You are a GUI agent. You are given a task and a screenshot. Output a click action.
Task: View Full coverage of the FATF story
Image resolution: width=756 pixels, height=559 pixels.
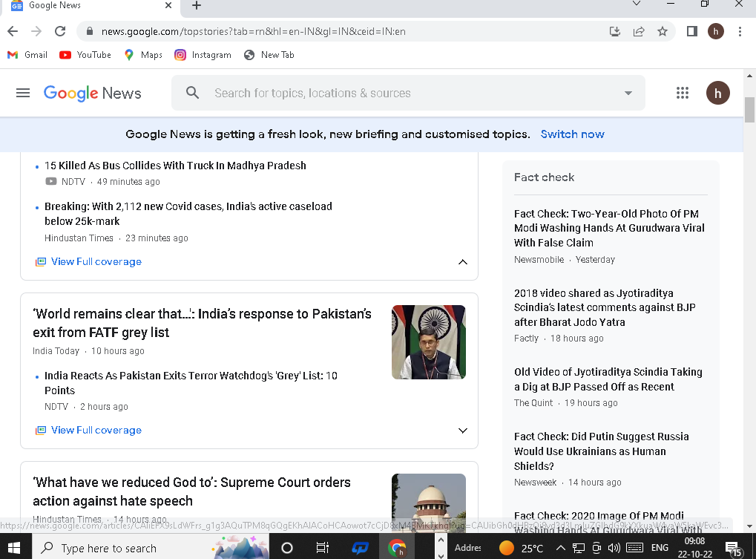(x=96, y=431)
